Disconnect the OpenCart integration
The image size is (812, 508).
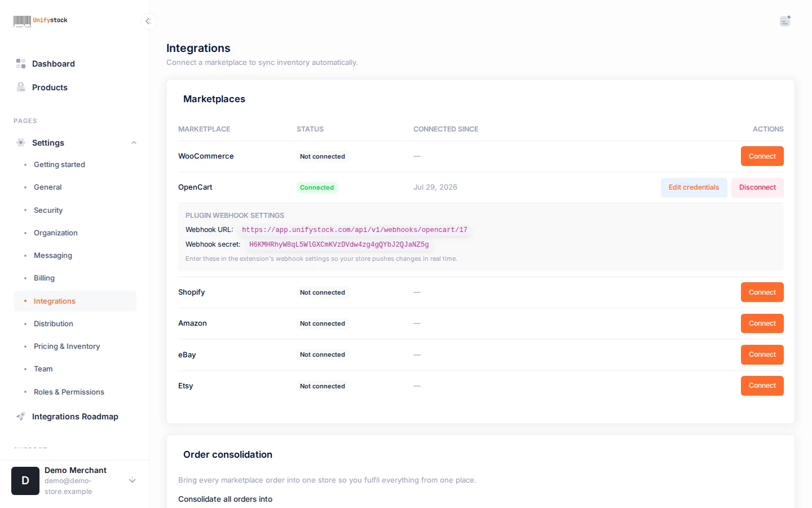point(757,187)
